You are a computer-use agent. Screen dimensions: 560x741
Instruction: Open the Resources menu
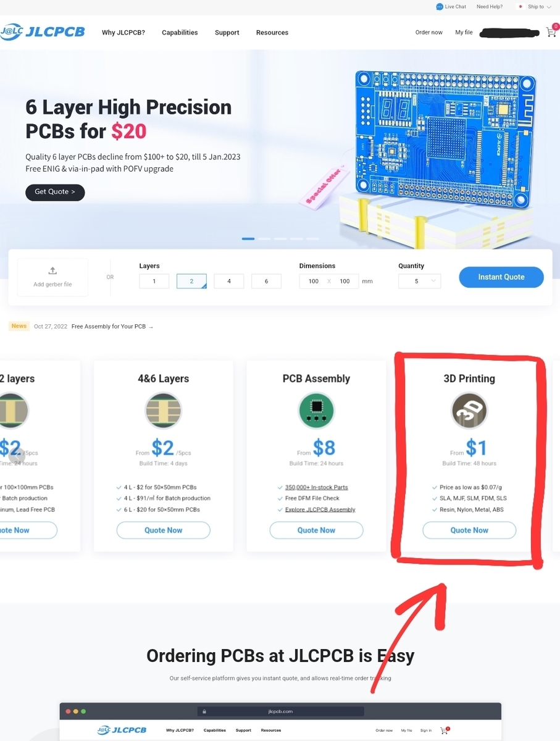pos(272,33)
